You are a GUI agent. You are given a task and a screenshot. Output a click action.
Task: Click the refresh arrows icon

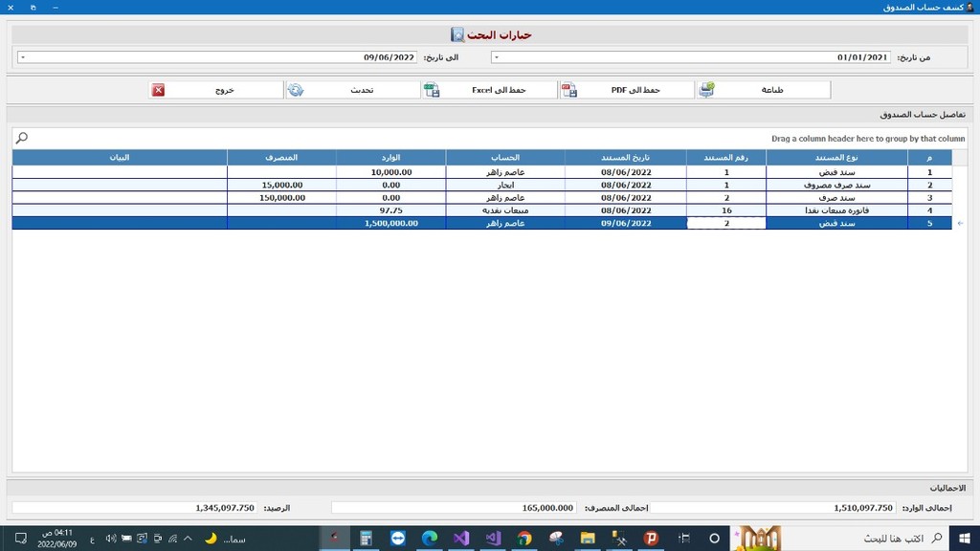tap(295, 90)
